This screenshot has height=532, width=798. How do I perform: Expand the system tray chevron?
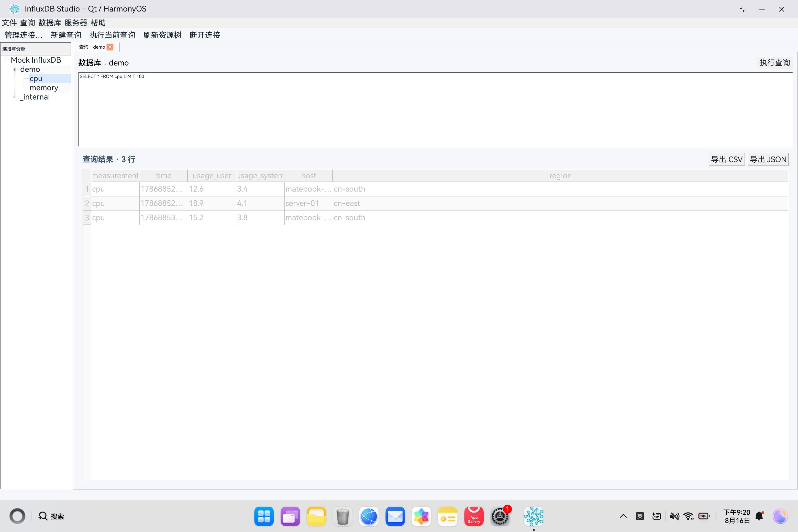click(623, 516)
